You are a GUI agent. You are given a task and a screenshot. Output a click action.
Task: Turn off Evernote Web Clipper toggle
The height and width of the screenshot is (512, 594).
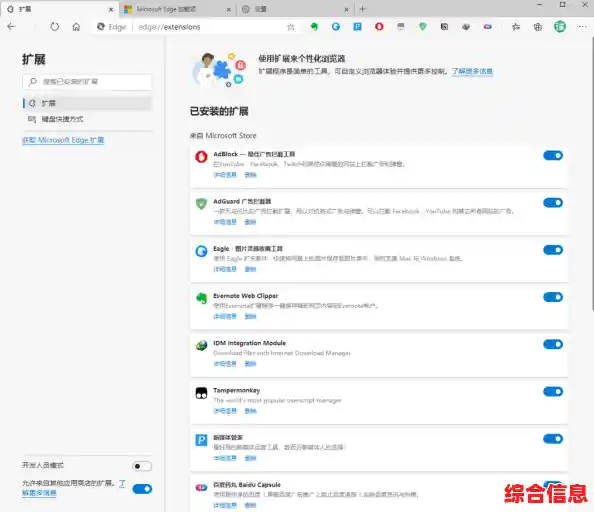553,297
